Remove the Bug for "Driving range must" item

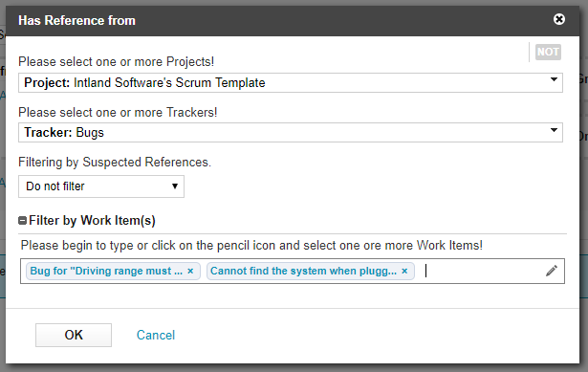pos(190,272)
